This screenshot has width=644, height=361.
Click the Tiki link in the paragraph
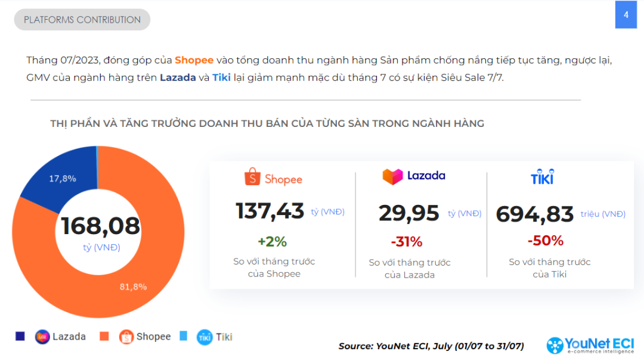222,77
